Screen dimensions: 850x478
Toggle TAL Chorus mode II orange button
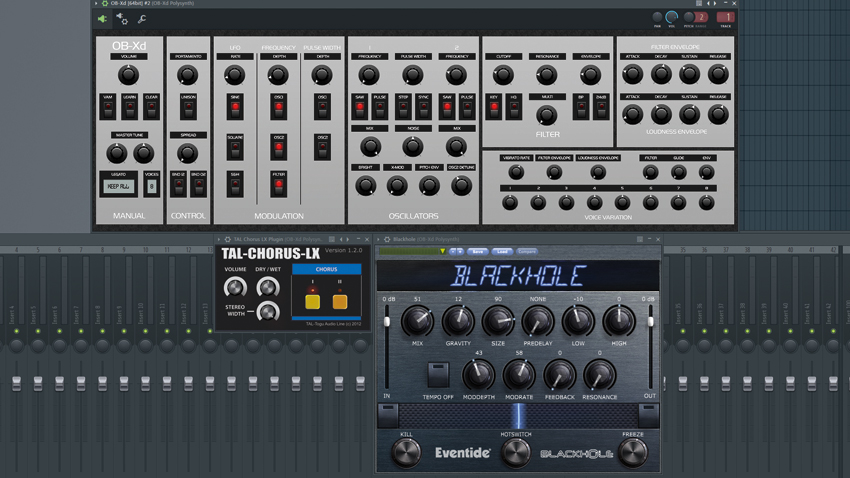coord(340,301)
